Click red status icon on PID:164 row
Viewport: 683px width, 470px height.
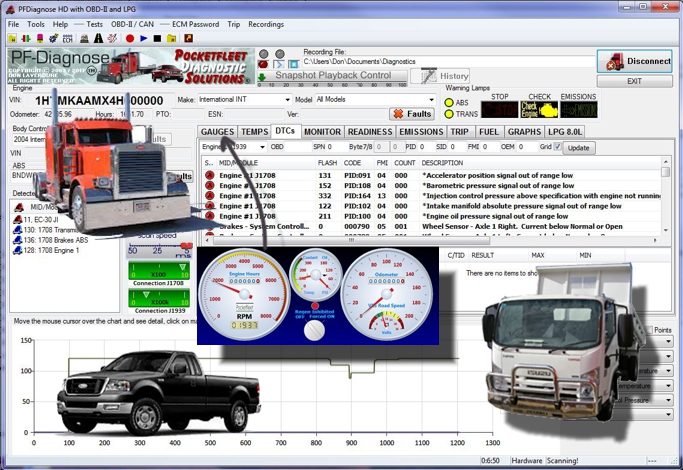210,196
